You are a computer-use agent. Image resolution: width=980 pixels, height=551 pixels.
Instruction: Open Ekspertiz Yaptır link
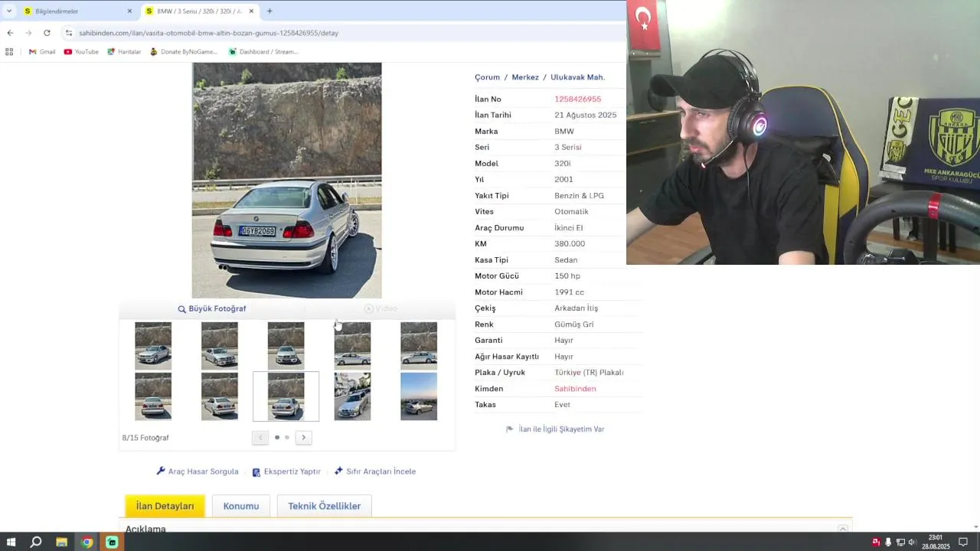click(x=286, y=471)
